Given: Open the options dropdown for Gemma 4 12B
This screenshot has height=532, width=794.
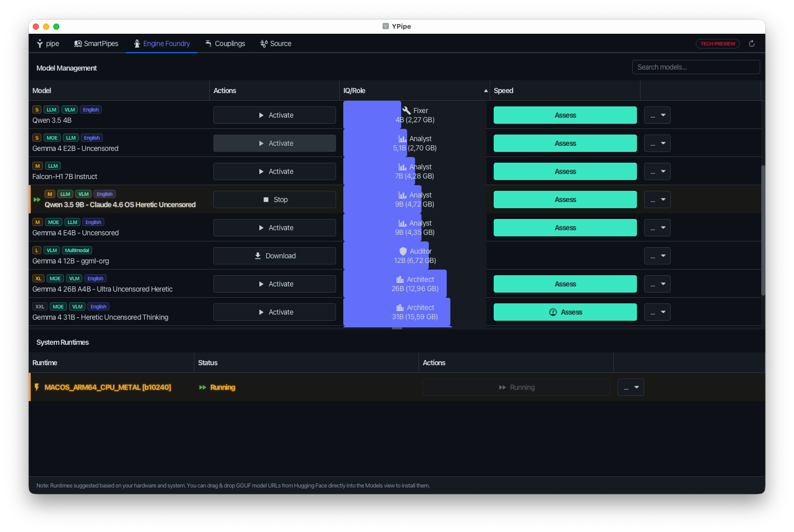Looking at the screenshot, I should [657, 256].
